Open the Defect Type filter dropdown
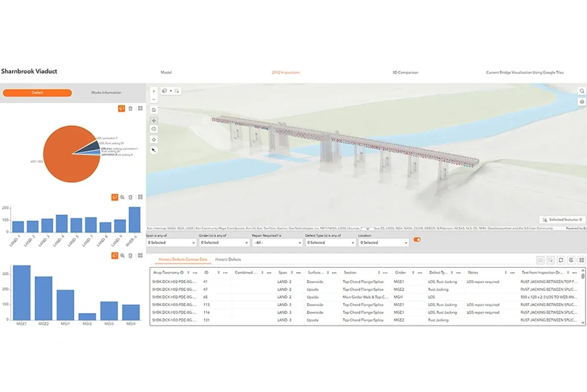Screen dimensions: 587x392 [x=330, y=242]
